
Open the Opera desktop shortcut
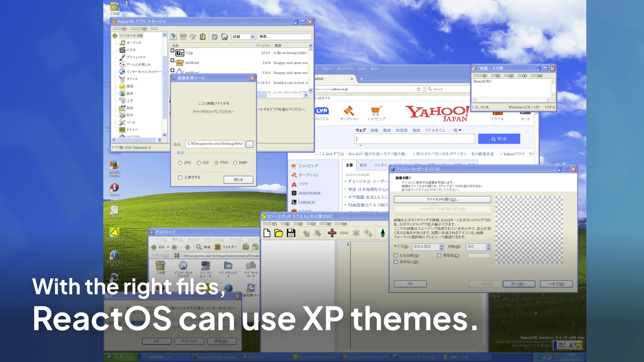114,187
